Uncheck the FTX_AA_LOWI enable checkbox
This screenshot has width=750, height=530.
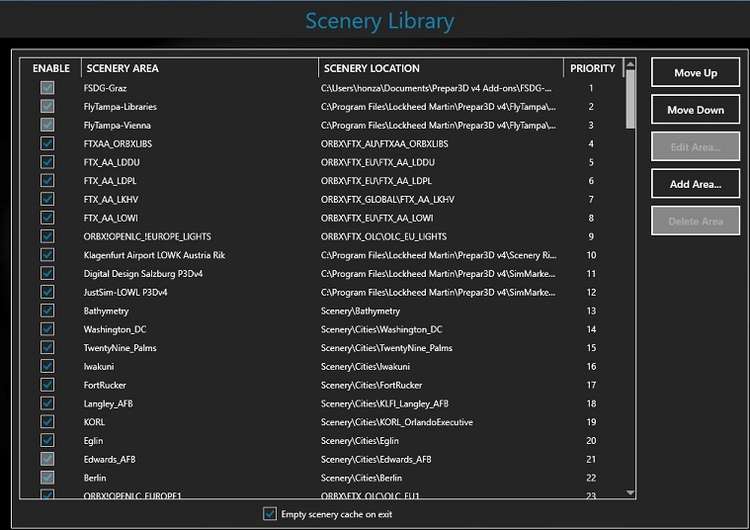(47, 218)
